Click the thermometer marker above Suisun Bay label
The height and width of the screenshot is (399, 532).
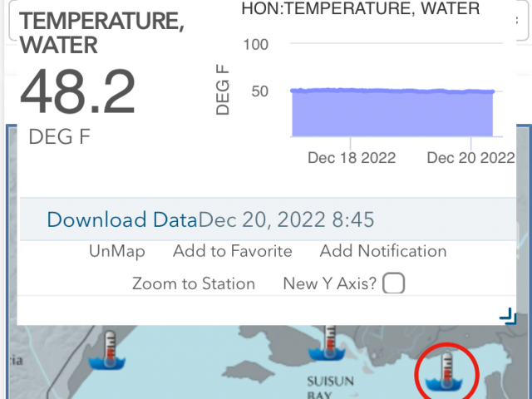pyautogui.click(x=328, y=342)
